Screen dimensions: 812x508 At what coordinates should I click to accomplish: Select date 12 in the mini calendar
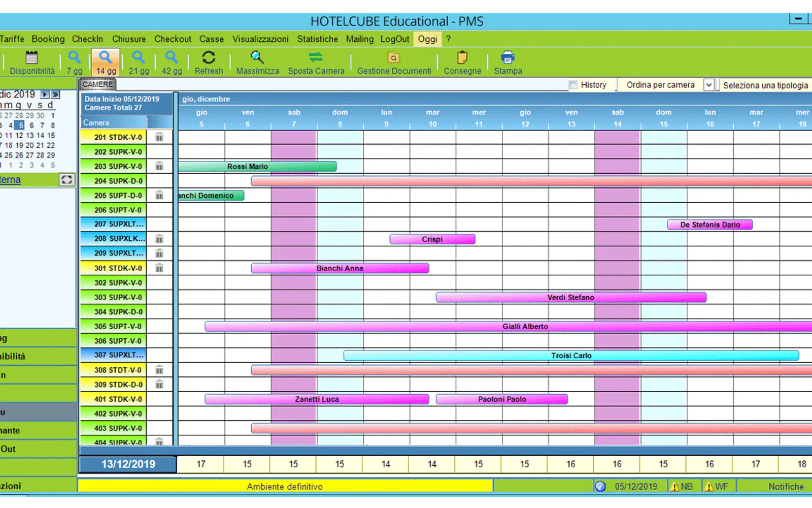click(19, 136)
